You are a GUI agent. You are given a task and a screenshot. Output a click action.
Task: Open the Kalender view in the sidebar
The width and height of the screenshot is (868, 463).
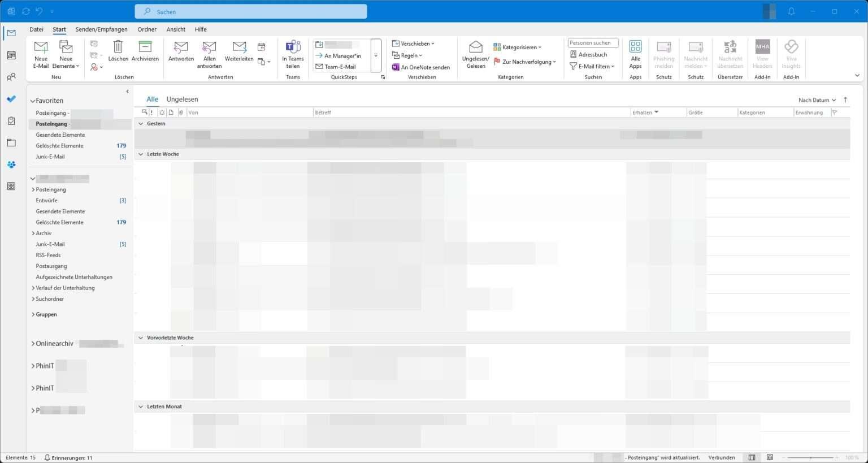coord(11,54)
